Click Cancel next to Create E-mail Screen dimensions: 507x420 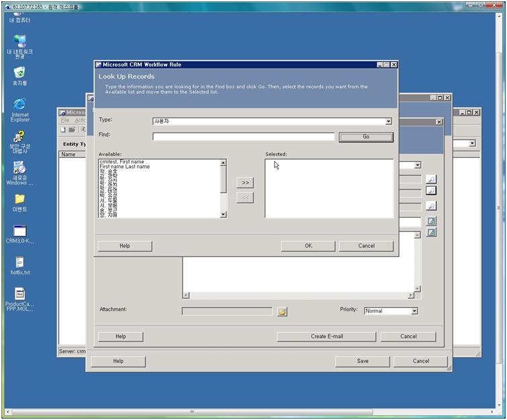pyautogui.click(x=408, y=337)
